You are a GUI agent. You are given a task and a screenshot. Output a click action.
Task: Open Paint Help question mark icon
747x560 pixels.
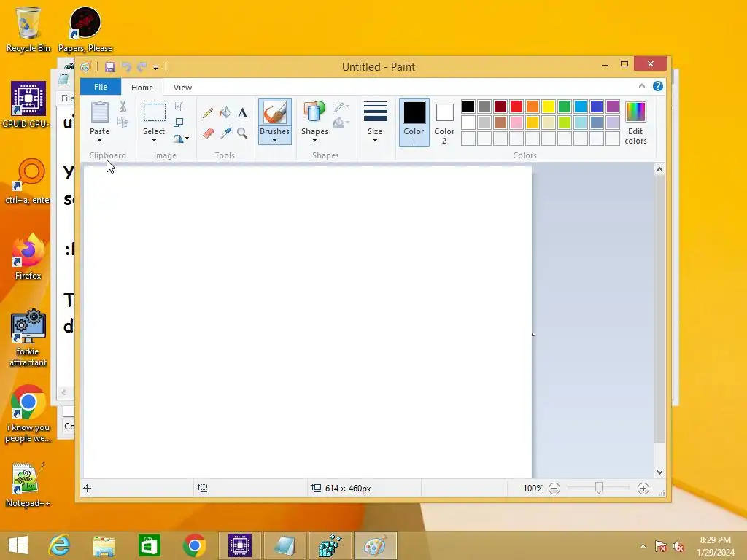pos(658,86)
